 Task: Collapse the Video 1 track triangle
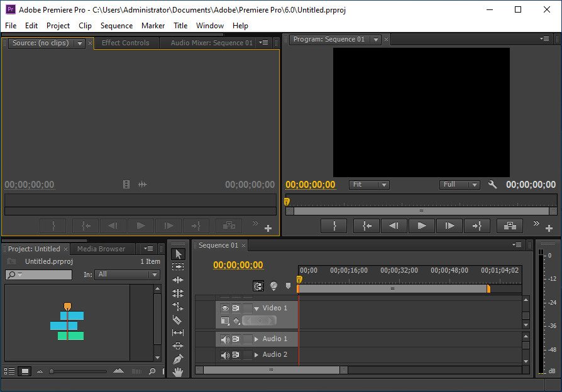(x=256, y=308)
